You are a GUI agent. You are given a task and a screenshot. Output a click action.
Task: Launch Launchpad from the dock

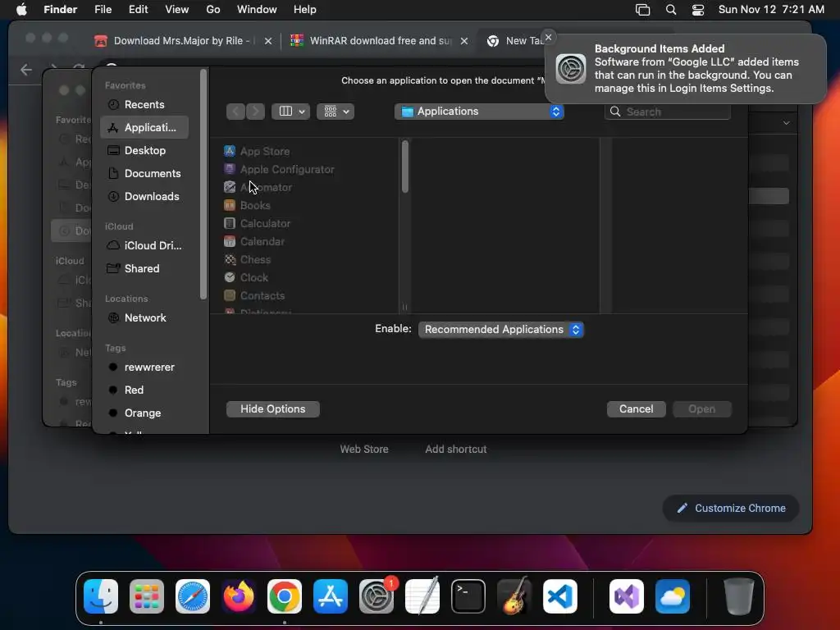pos(147,596)
